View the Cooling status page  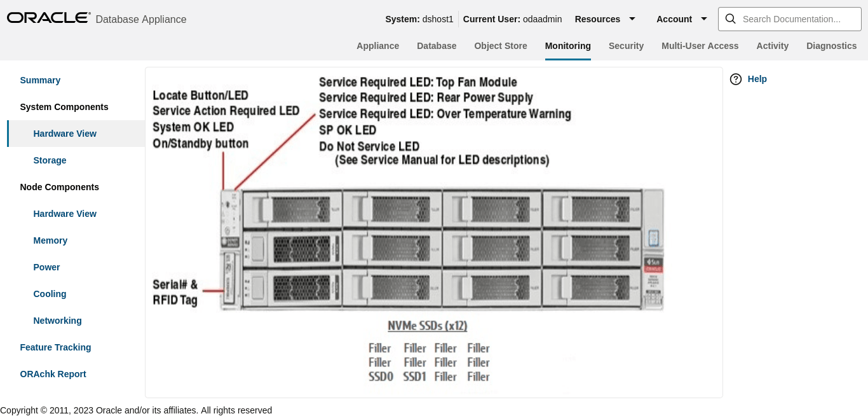coord(50,294)
